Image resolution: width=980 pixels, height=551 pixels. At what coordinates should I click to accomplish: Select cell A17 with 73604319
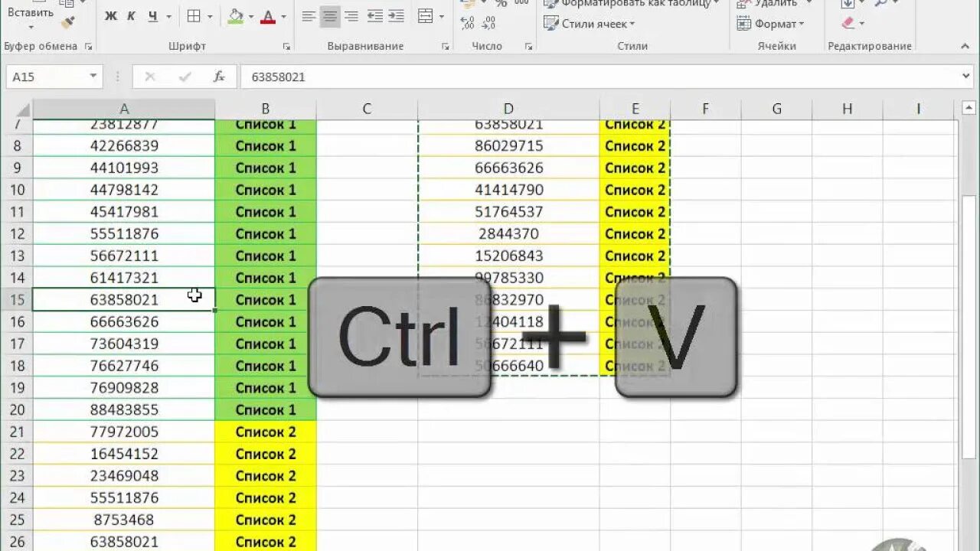click(124, 344)
